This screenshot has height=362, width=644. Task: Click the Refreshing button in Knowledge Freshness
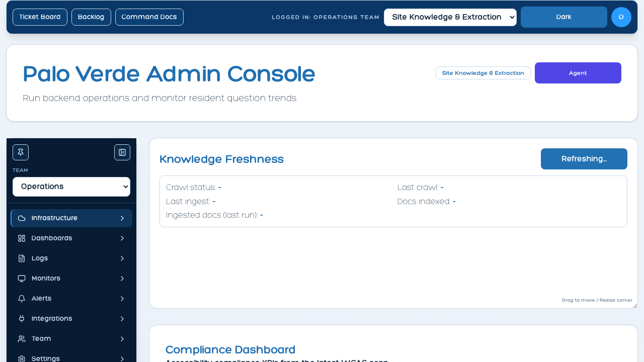click(x=584, y=159)
